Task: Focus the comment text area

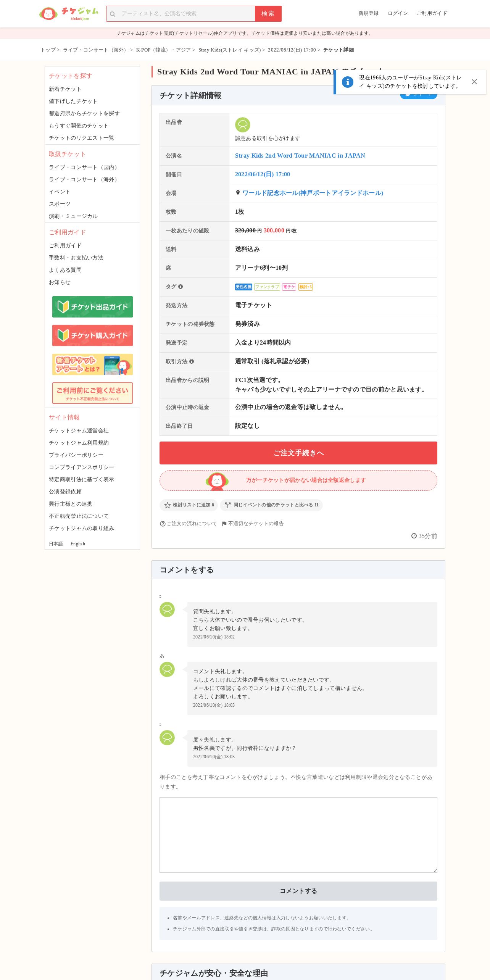Action: (298, 835)
